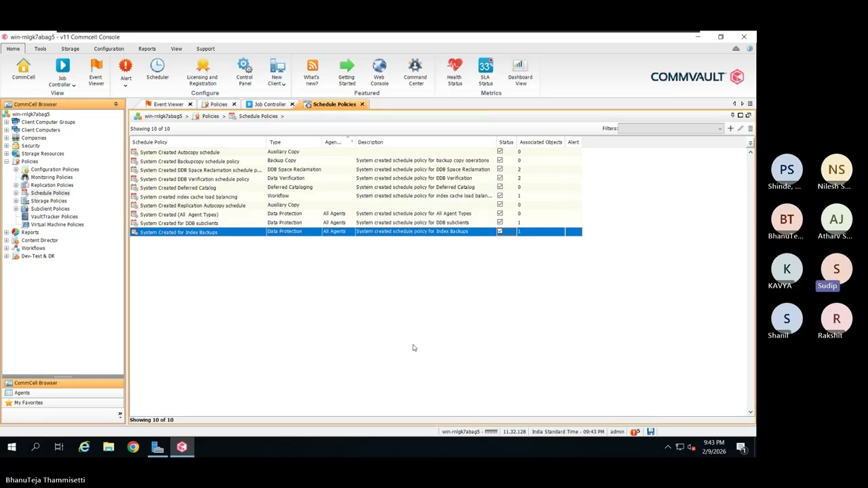868x488 pixels.
Task: Open the Storage ribbon tab
Action: pos(70,49)
